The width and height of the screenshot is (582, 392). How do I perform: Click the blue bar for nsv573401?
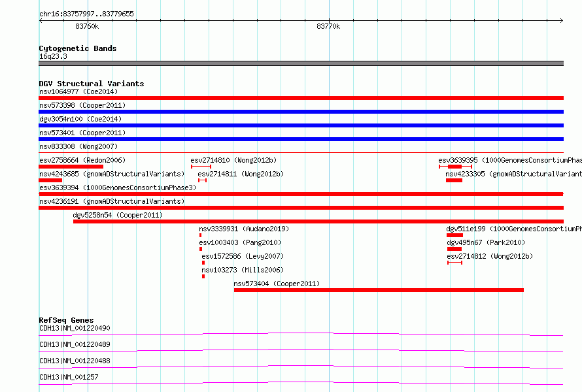(301, 139)
